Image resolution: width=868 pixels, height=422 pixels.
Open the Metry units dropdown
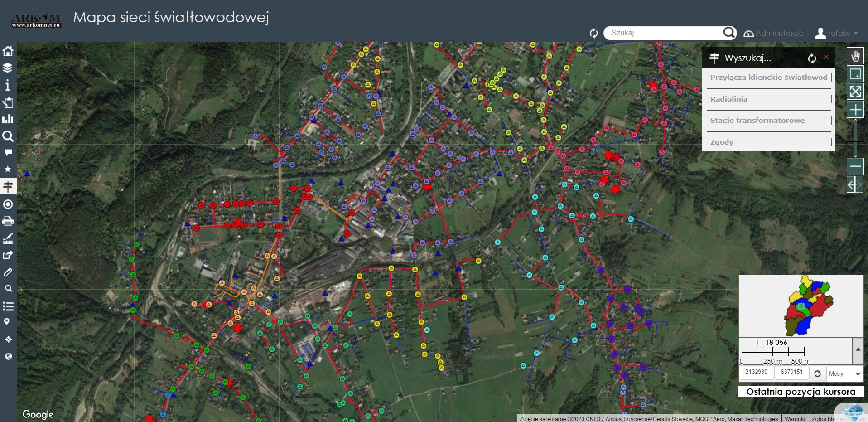tap(844, 374)
